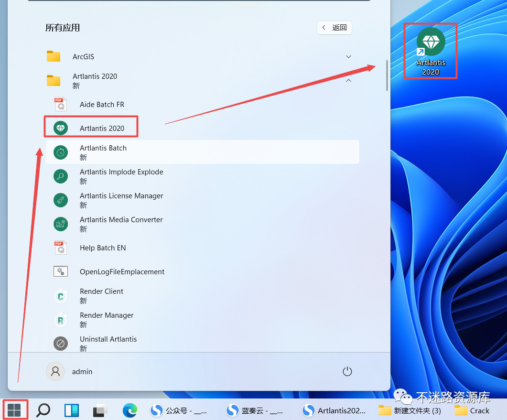Screen dimensions: 507x420
Task: Switch to the Artlantis202... browser window on taskbar
Action: coord(334,410)
